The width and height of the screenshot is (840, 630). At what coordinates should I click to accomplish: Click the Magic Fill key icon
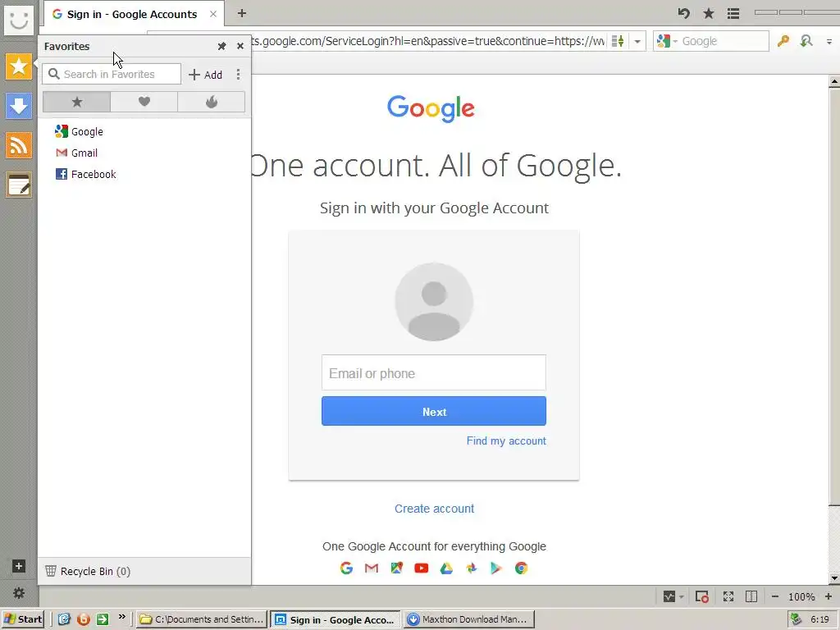783,41
